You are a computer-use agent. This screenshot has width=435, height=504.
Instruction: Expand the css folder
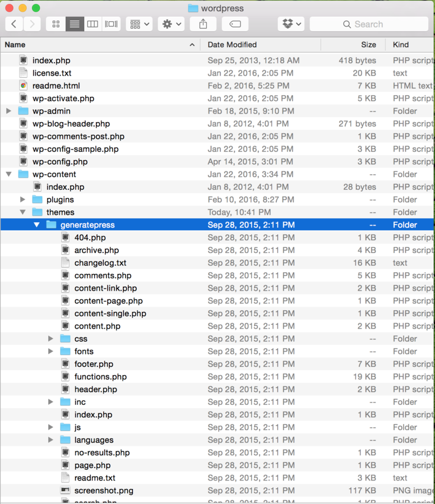(x=50, y=338)
